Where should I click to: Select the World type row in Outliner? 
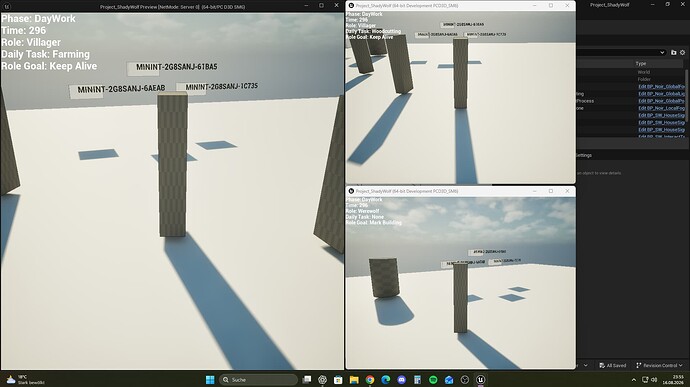[643, 72]
